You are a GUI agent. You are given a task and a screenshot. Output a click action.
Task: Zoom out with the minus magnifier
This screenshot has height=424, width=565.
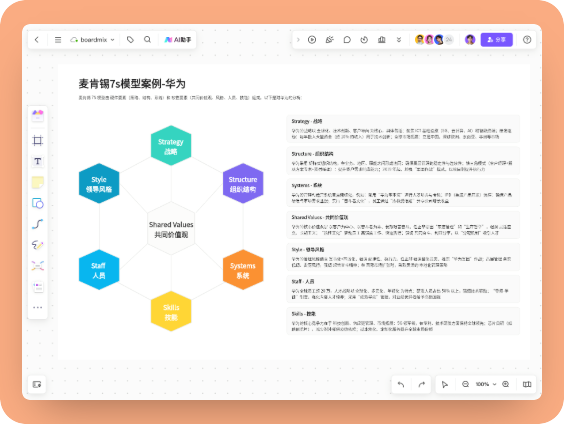point(466,384)
